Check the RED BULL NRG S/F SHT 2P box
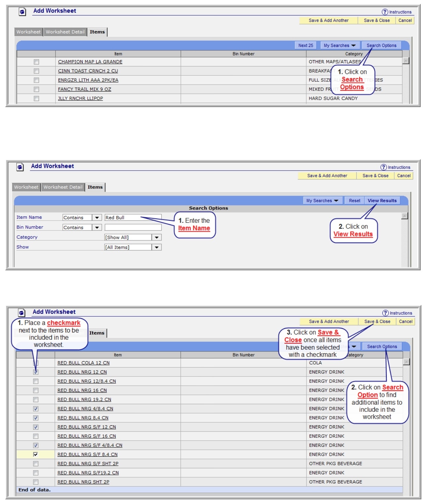Screen dimensions: 428x504 point(36,464)
